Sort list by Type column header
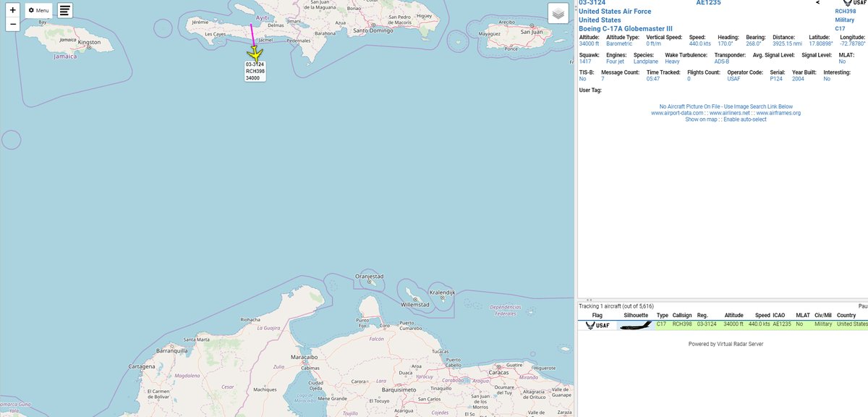This screenshot has height=417, width=868. (x=663, y=316)
